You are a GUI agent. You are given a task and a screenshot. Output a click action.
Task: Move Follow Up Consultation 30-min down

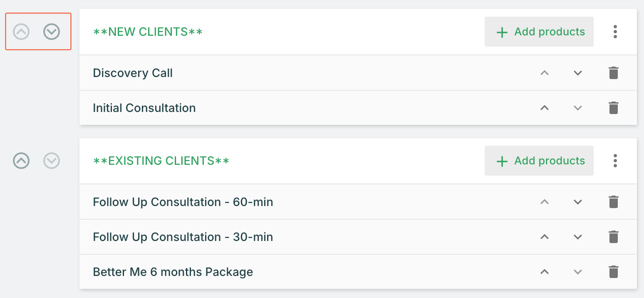577,237
